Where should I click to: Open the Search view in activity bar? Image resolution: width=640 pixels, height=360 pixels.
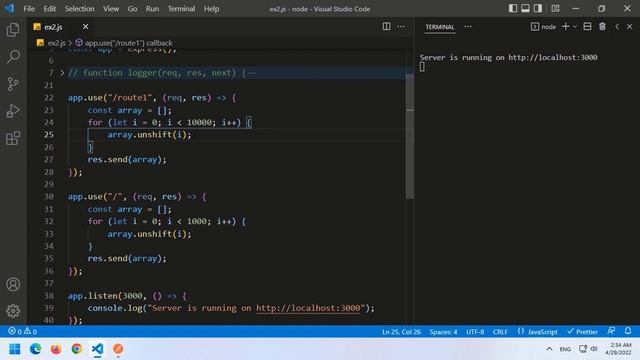13,57
